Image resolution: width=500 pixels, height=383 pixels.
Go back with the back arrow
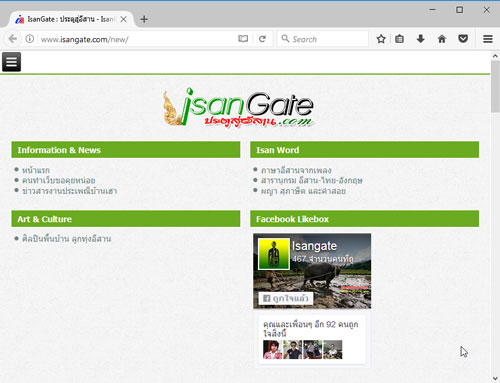[x=13, y=39]
